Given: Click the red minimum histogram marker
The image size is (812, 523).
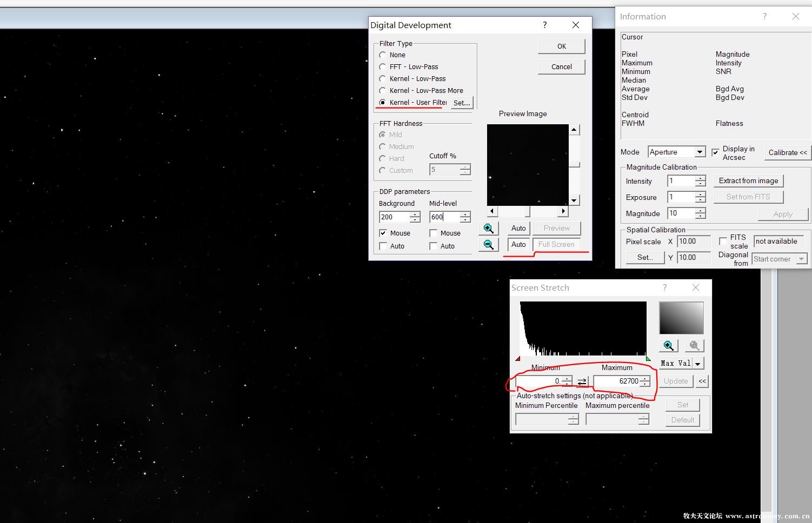Looking at the screenshot, I should pos(518,358).
